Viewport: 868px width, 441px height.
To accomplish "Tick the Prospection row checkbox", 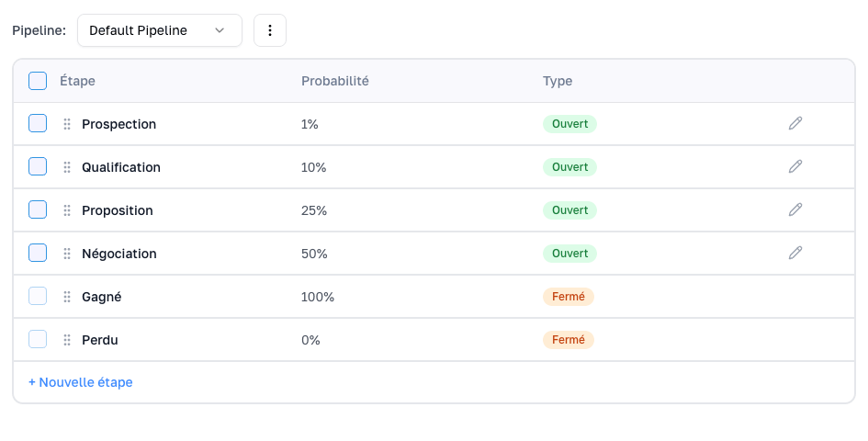I will pos(38,123).
